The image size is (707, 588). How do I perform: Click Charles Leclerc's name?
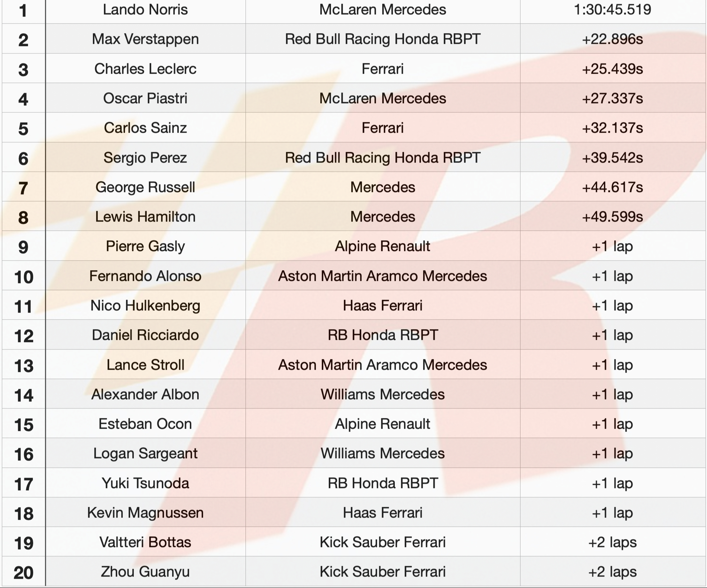click(x=145, y=69)
